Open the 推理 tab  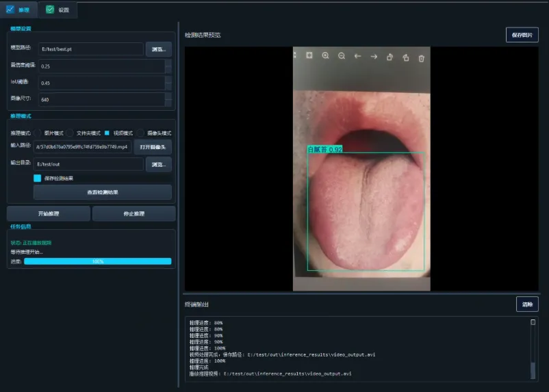[x=18, y=10]
